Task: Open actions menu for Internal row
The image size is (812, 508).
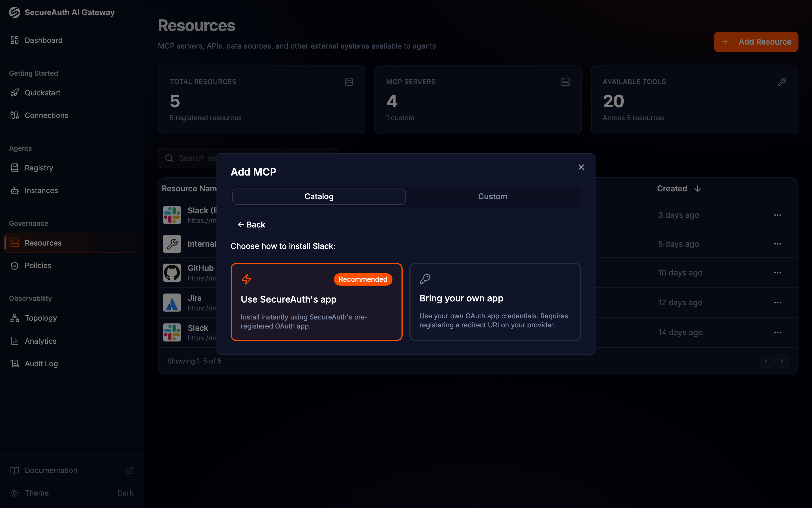Action: 777,244
